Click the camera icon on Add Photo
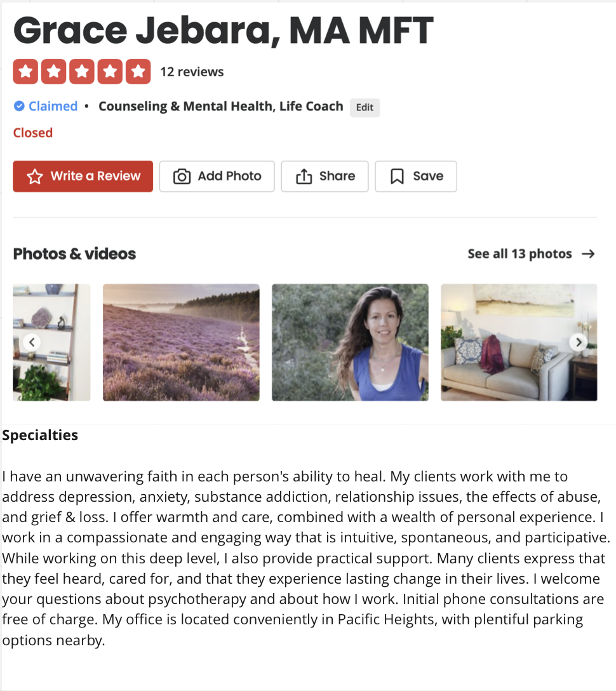Screen dimensions: 616x691 tap(182, 177)
